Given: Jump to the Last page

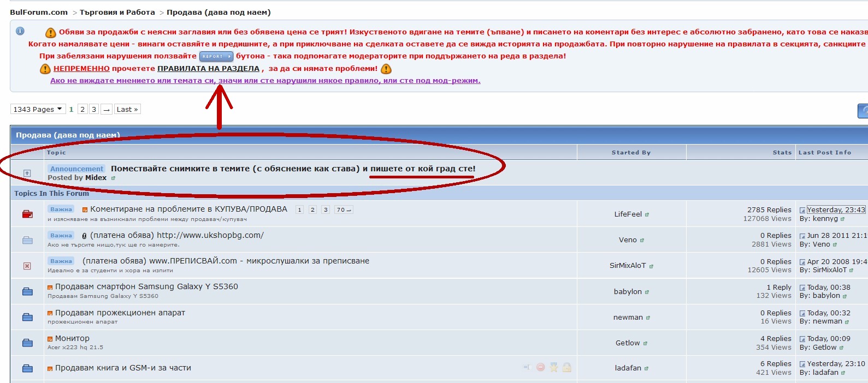Looking at the screenshot, I should coord(127,109).
